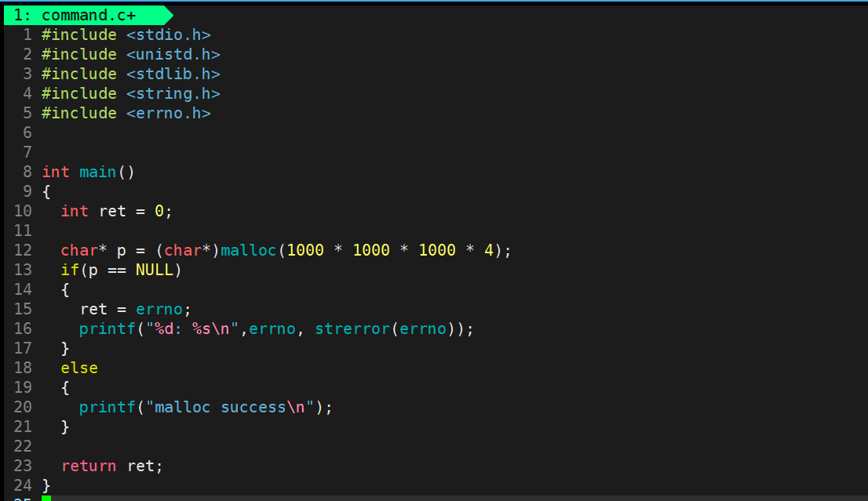The image size is (868, 501).
Task: Click the stdlib.h include header
Action: coord(173,74)
